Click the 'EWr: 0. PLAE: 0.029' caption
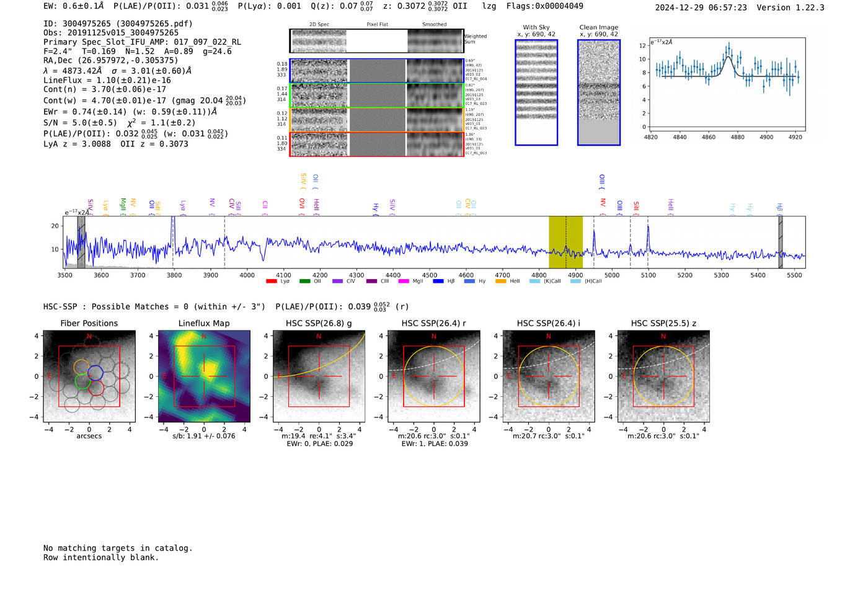 point(319,443)
